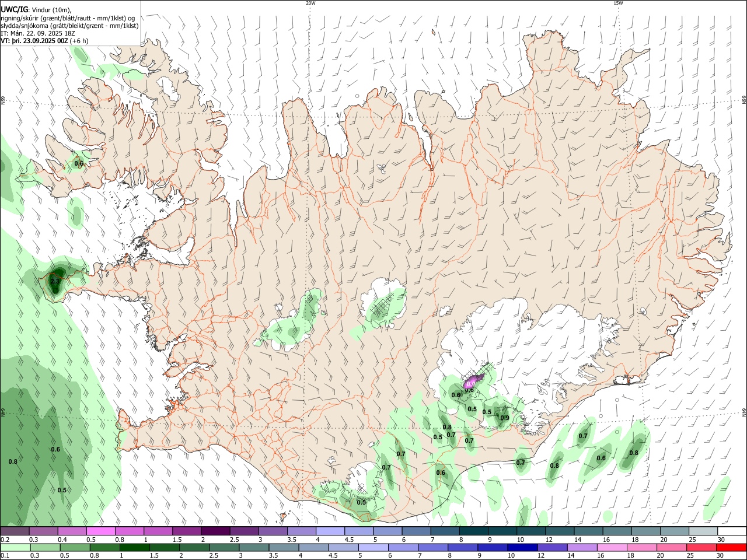Click the 15W longitude label at top

tap(618, 3)
